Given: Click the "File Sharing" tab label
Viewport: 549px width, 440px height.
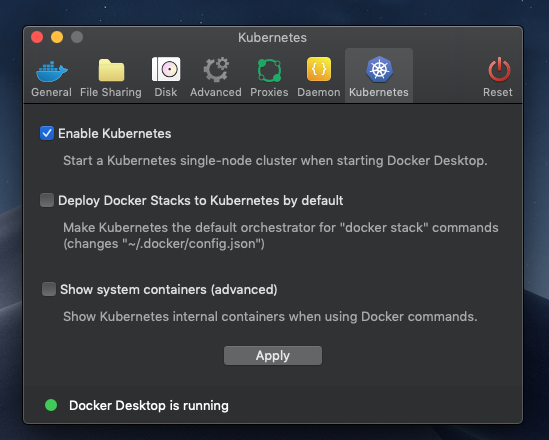Looking at the screenshot, I should point(111,92).
